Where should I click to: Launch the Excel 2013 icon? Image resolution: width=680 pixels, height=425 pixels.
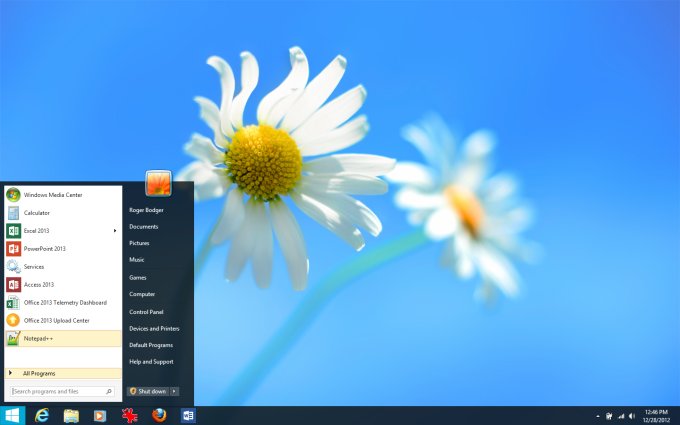[13, 231]
